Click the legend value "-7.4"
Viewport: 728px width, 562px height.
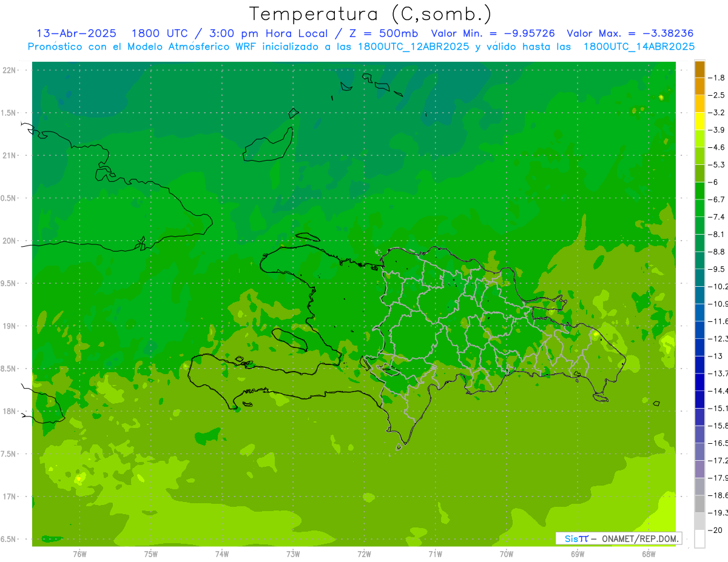pos(717,217)
